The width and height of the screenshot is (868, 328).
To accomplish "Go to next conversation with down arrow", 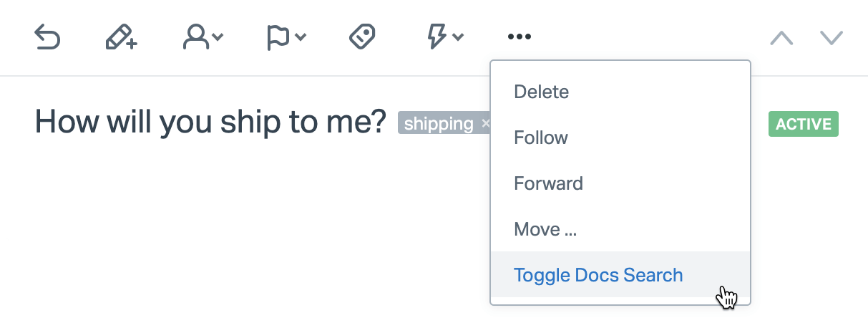I will click(832, 38).
